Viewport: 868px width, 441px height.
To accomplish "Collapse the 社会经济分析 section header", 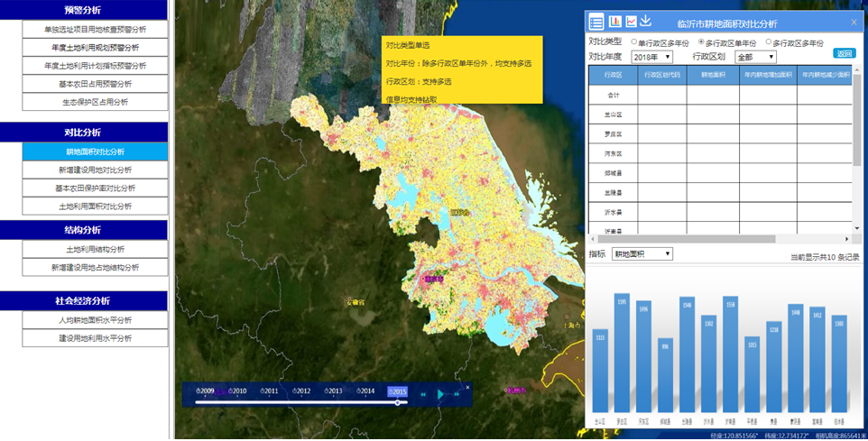I will click(x=84, y=301).
